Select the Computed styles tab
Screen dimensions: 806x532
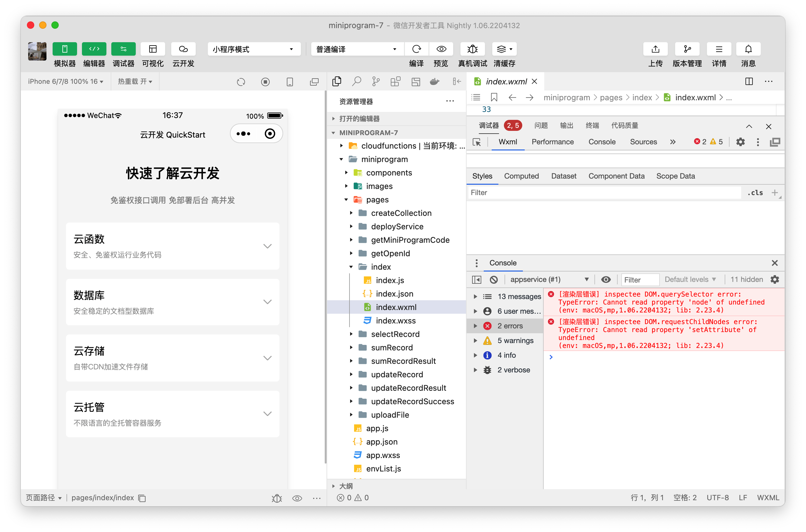[x=521, y=176]
